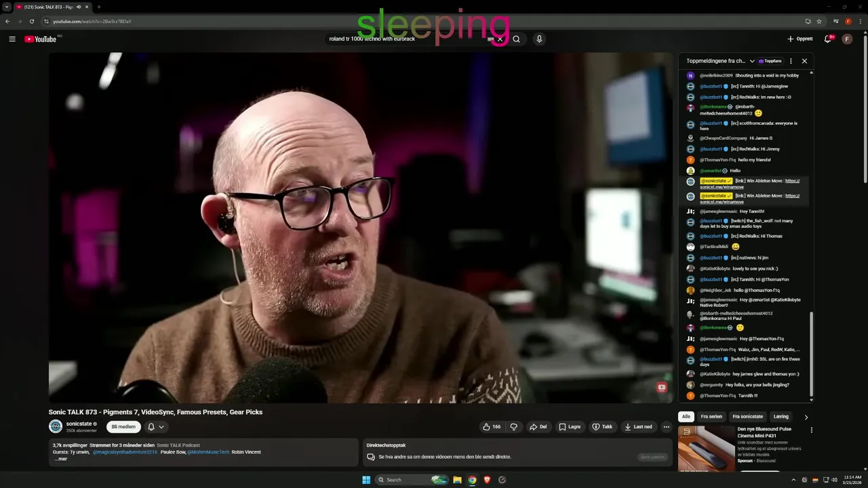Click the taskbar Search box
This screenshot has height=488, width=868.
412,480
